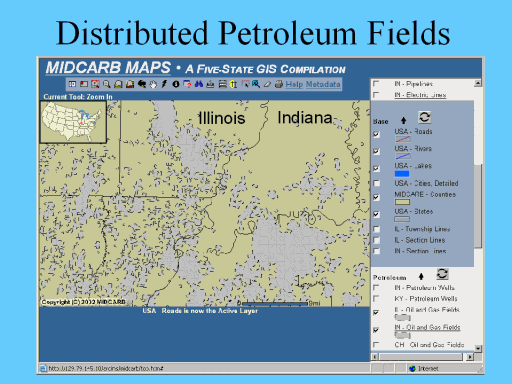Collapse the Base layer group arrow

403,121
